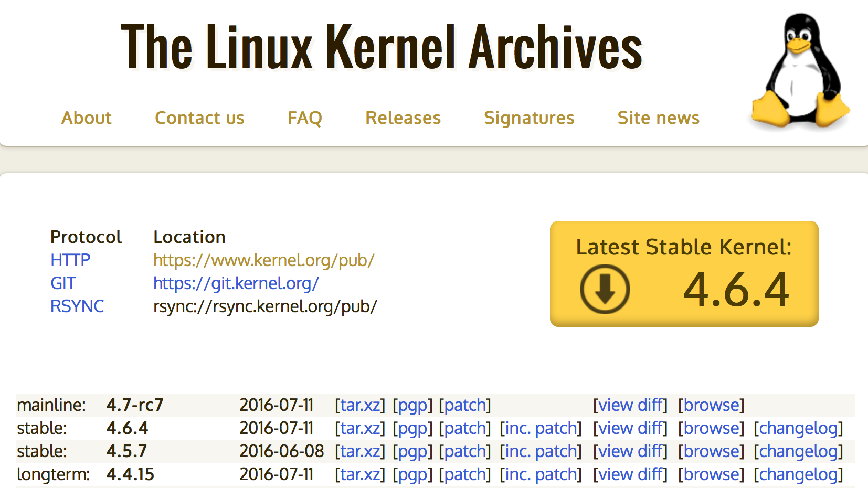Download tar.xz for stable 4.5.7
868x488 pixels.
tap(360, 451)
